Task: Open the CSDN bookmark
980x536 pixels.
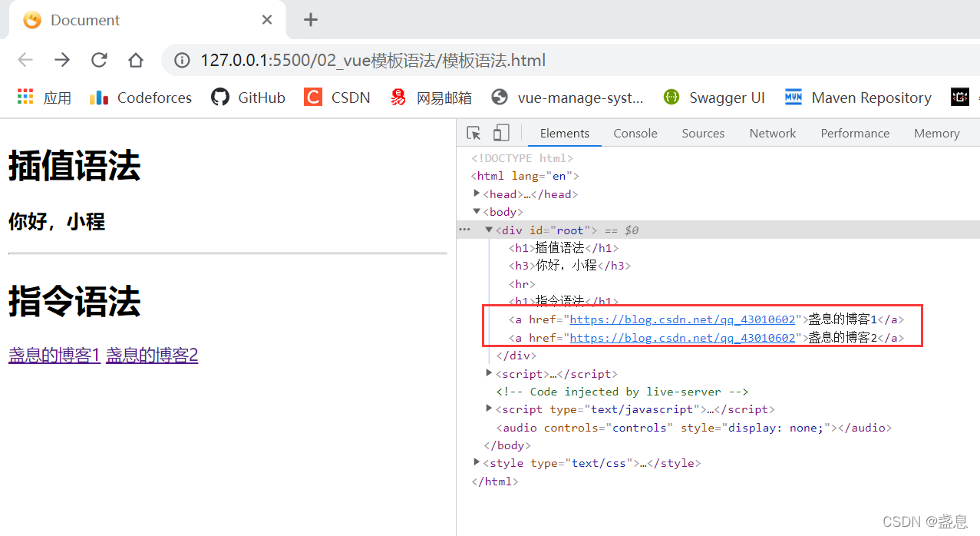Action: point(338,98)
